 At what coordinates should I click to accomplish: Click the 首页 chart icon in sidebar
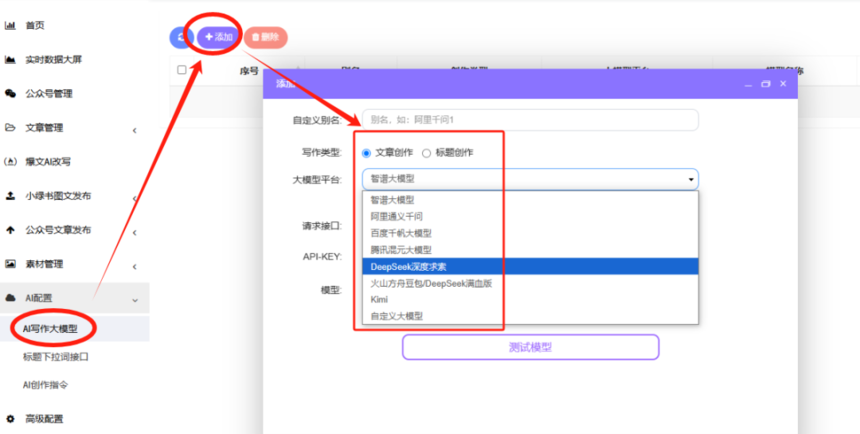pyautogui.click(x=10, y=25)
